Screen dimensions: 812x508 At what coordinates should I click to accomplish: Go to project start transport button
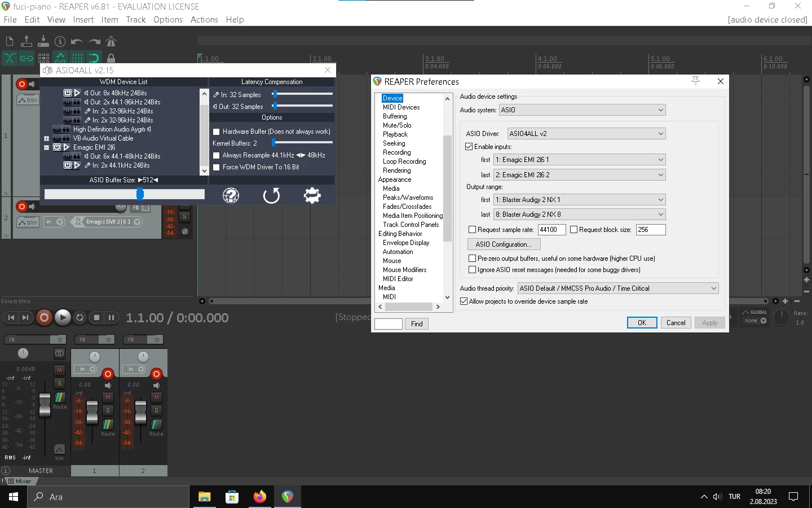click(11, 318)
